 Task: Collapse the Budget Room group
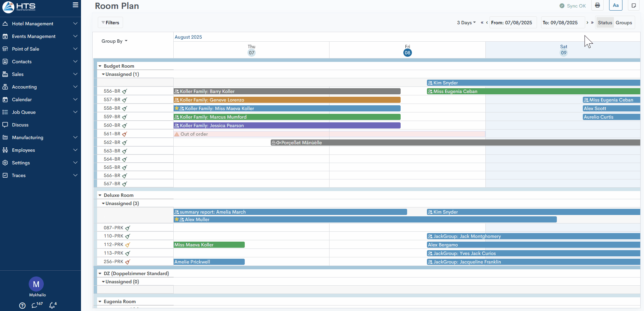pyautogui.click(x=100, y=66)
